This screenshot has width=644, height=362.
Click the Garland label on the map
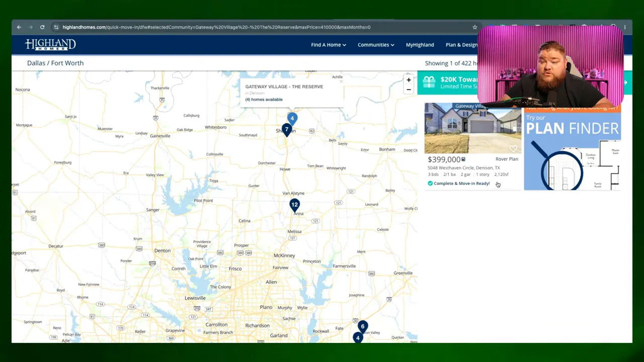(x=279, y=335)
